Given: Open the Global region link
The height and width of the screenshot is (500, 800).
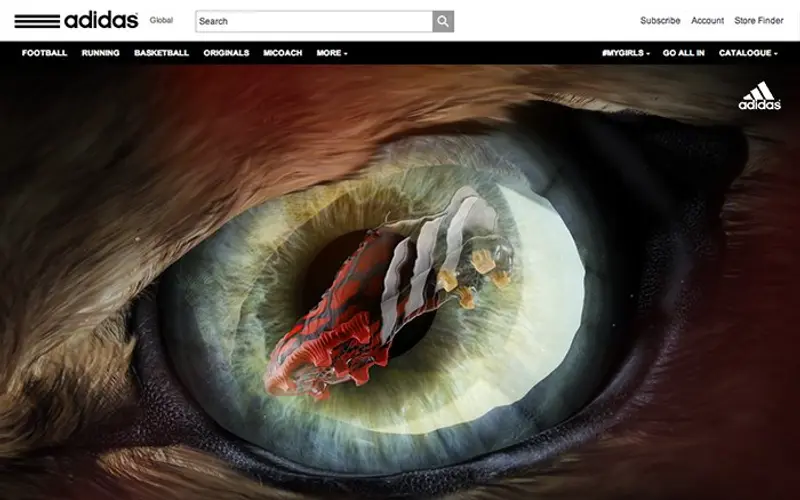Looking at the screenshot, I should tap(161, 20).
